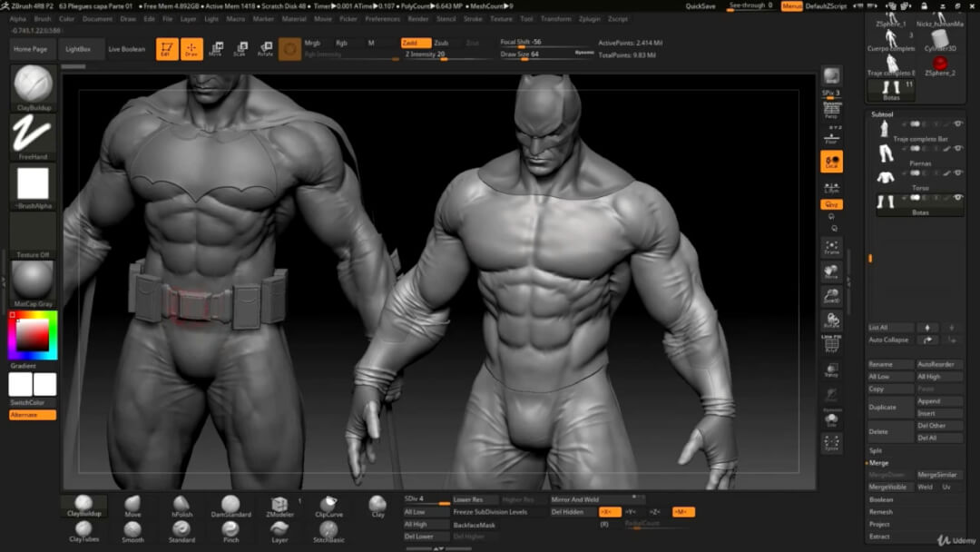The image size is (980, 552).
Task: Click the MergeVisible button
Action: [x=891, y=487]
